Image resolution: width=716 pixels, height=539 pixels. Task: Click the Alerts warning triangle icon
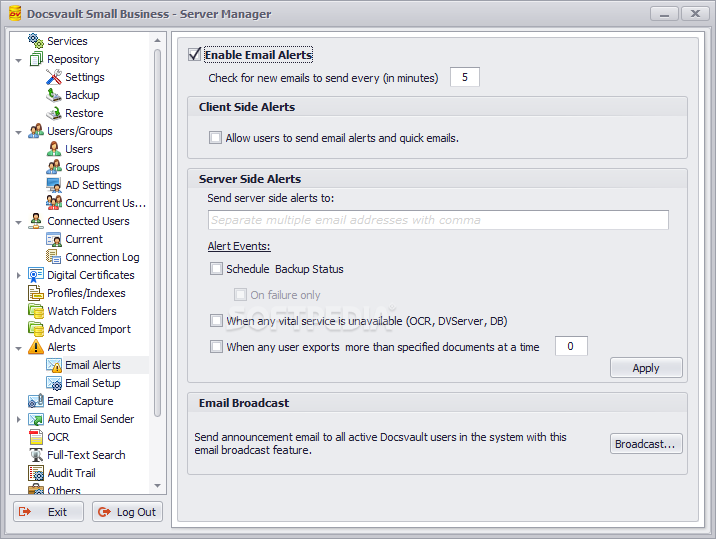click(36, 347)
